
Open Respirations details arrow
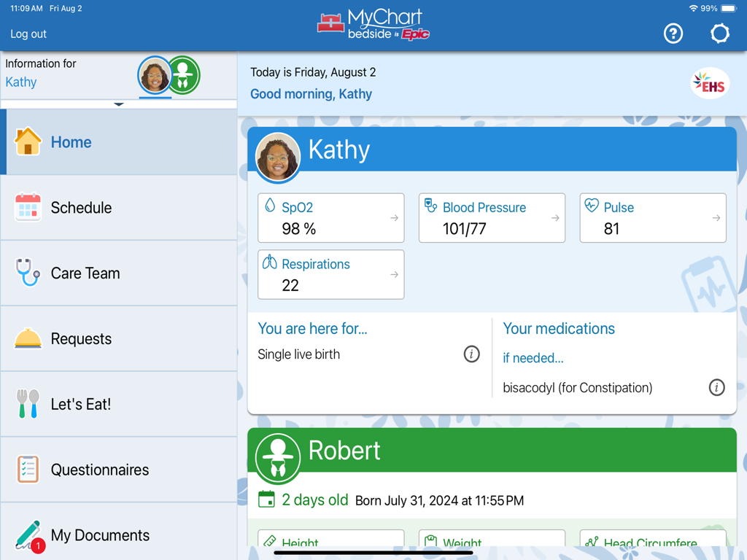395,275
